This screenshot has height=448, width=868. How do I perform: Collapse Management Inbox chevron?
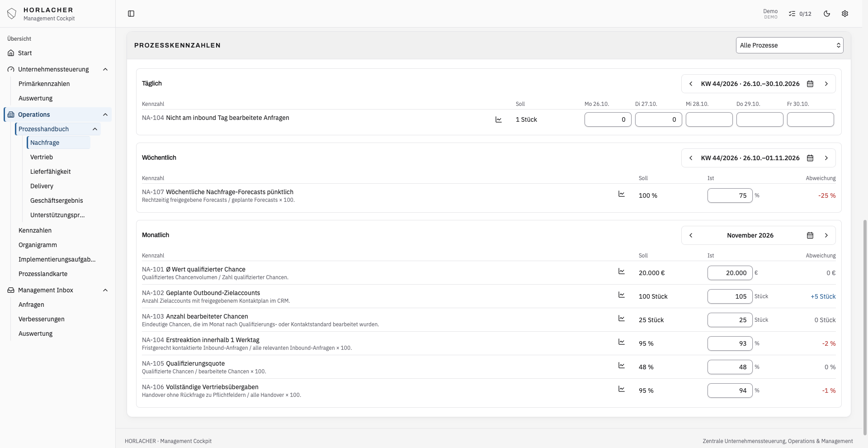pos(105,290)
